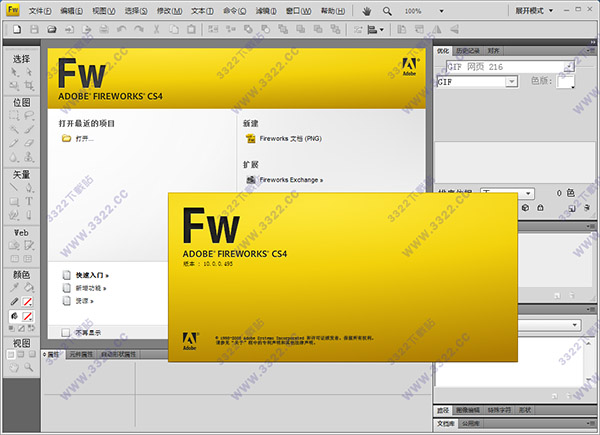Click the New document toolbar icon
This screenshot has width=600, height=435.
pos(17,29)
